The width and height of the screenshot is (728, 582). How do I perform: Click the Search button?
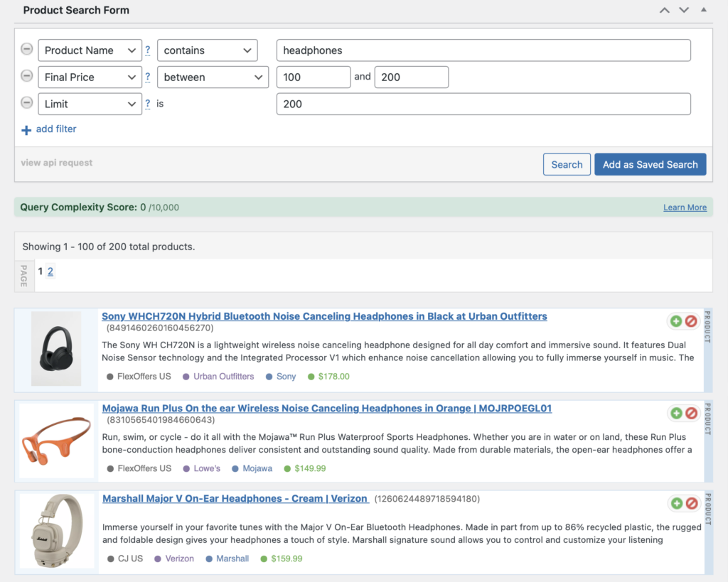pos(567,164)
